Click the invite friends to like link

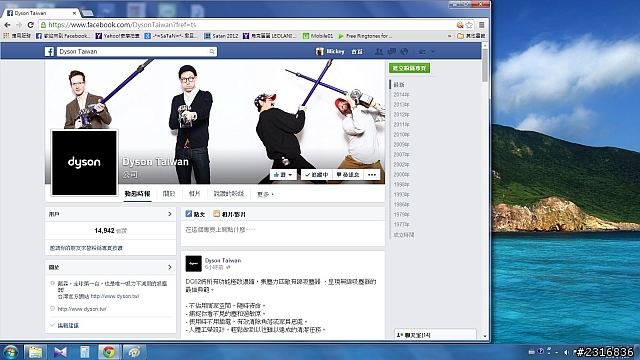(86, 248)
